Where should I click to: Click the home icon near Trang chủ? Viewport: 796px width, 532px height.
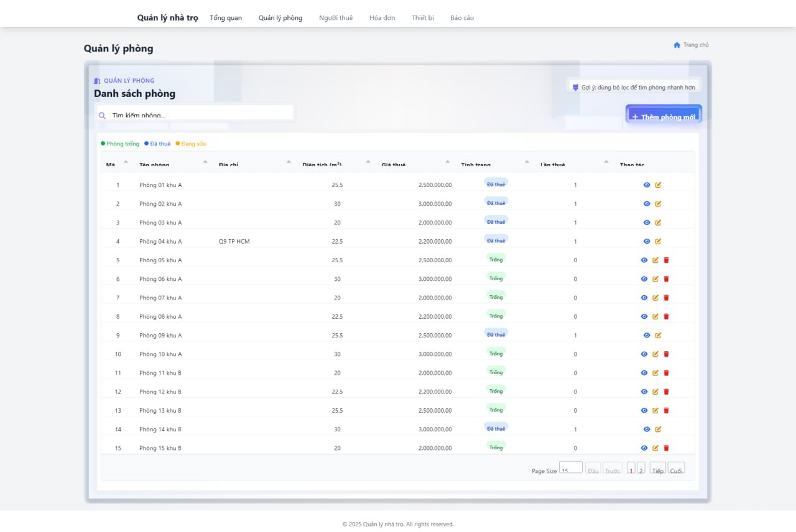[677, 44]
